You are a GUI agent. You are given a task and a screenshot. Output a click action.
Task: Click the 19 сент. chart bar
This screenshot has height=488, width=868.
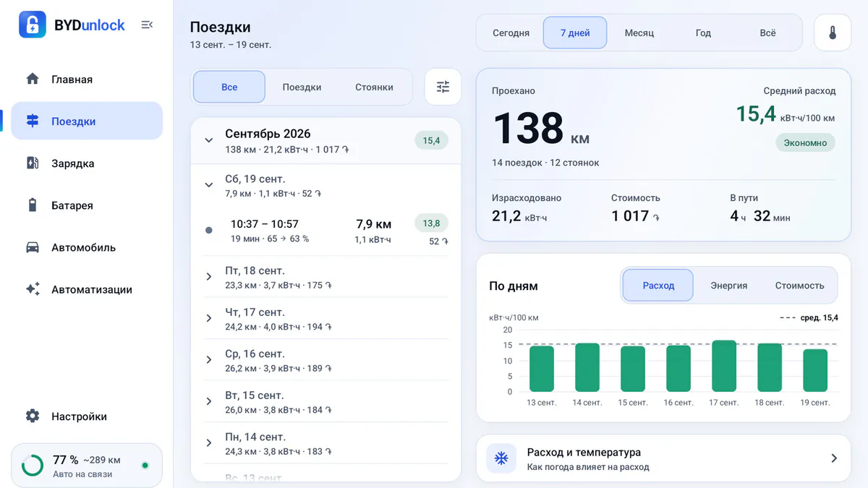815,370
